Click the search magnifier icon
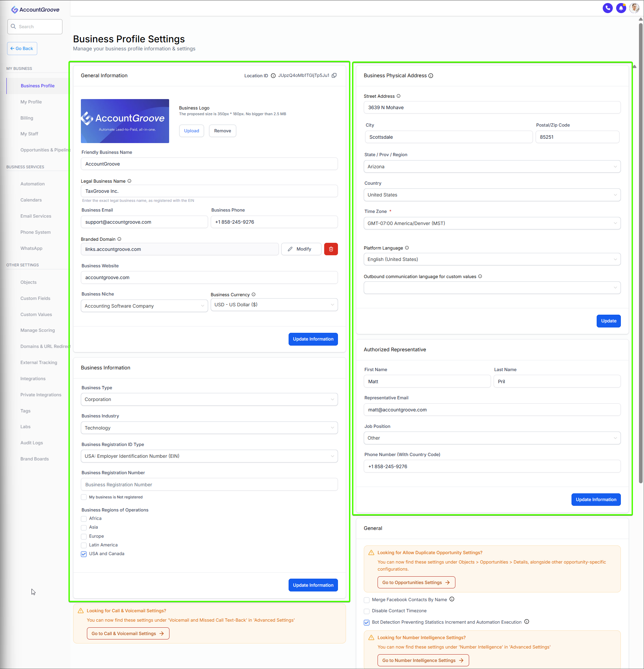Screen dimensions: 644x669 (x=13, y=26)
